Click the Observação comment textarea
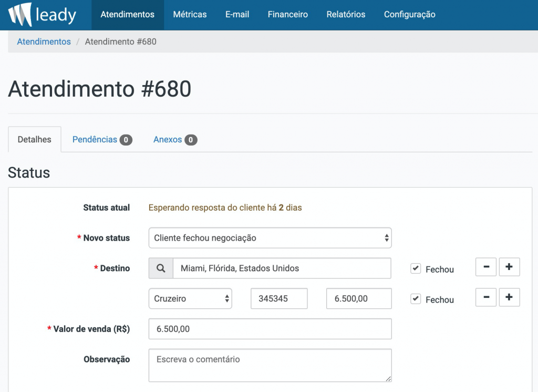Image resolution: width=538 pixels, height=392 pixels. pyautogui.click(x=270, y=365)
